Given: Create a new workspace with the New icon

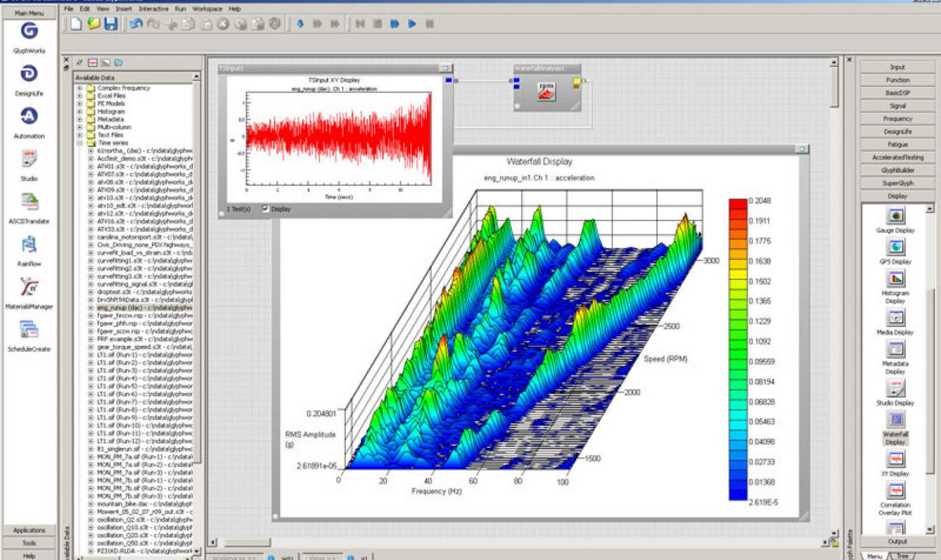Looking at the screenshot, I should point(76,24).
